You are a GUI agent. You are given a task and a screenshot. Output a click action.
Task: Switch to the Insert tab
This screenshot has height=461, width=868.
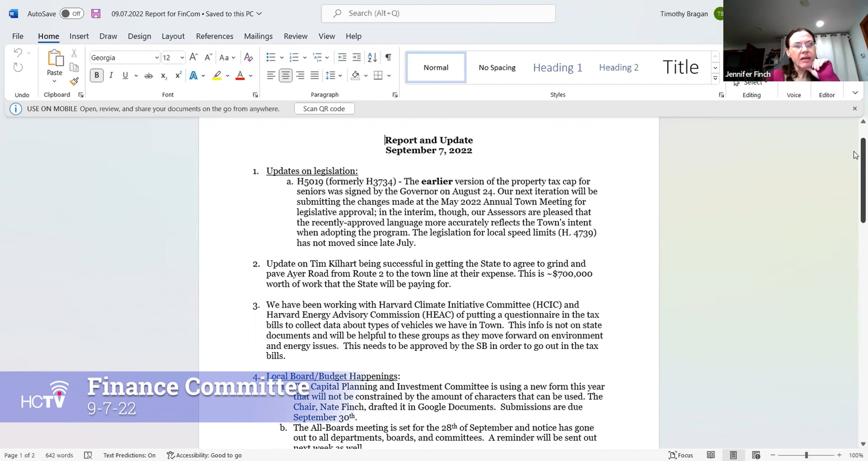click(79, 36)
